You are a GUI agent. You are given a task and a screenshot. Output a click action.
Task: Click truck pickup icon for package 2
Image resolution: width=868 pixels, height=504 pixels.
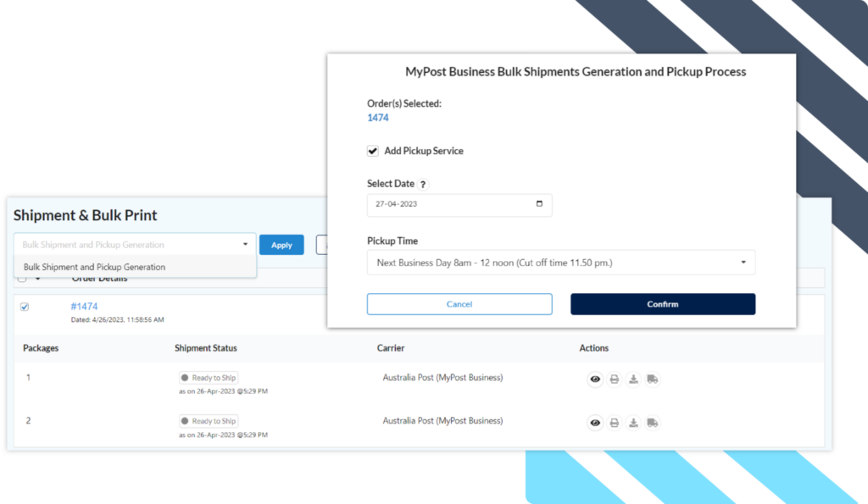pyautogui.click(x=653, y=423)
